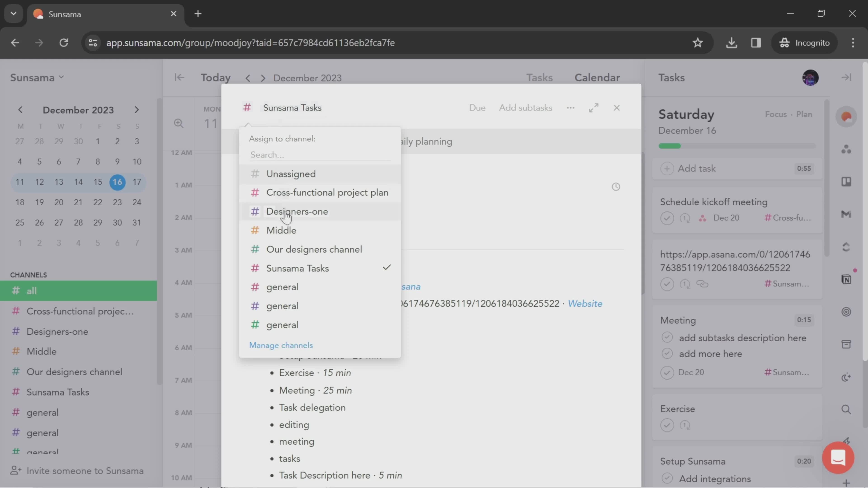
Task: Mark Exercise task complete
Action: coord(667,425)
